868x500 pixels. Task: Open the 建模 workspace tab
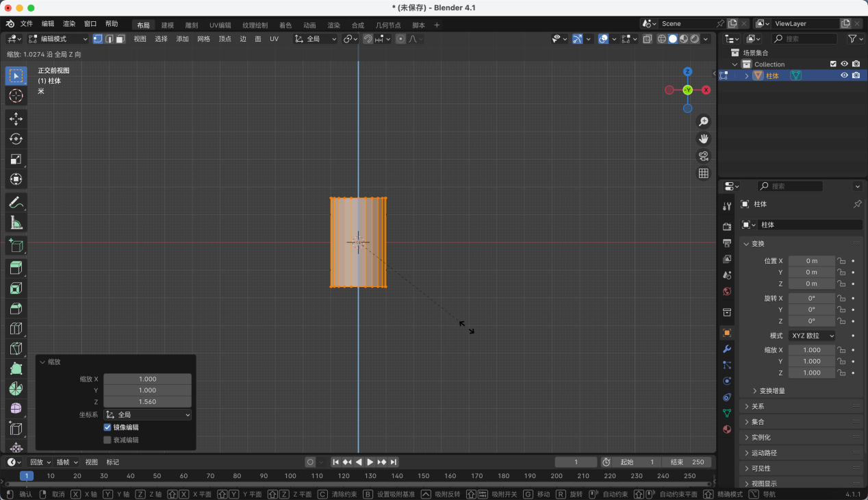coord(168,25)
